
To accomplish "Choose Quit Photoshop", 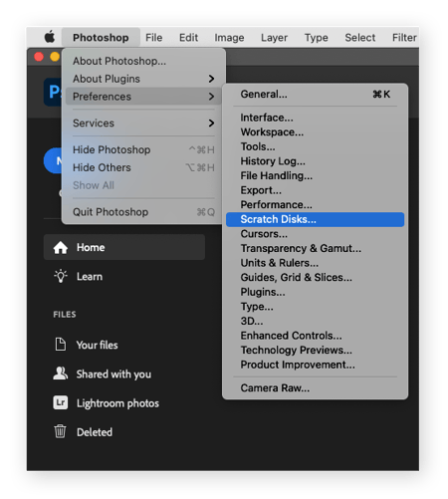I will [143, 212].
